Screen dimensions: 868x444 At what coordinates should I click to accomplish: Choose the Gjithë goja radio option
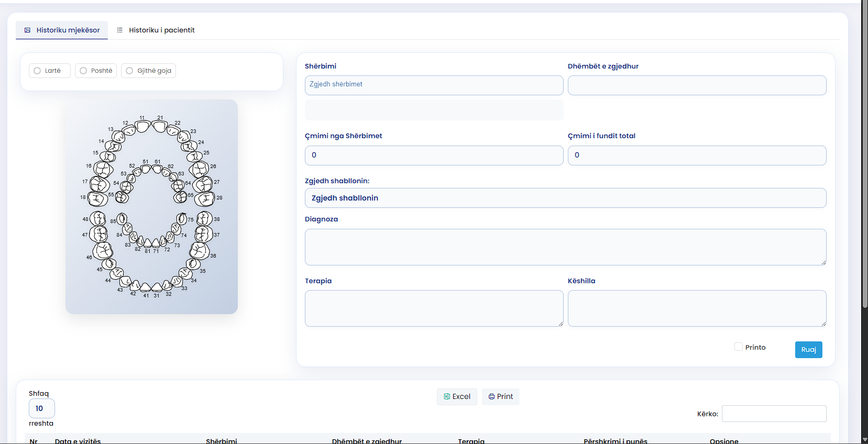pyautogui.click(x=130, y=71)
